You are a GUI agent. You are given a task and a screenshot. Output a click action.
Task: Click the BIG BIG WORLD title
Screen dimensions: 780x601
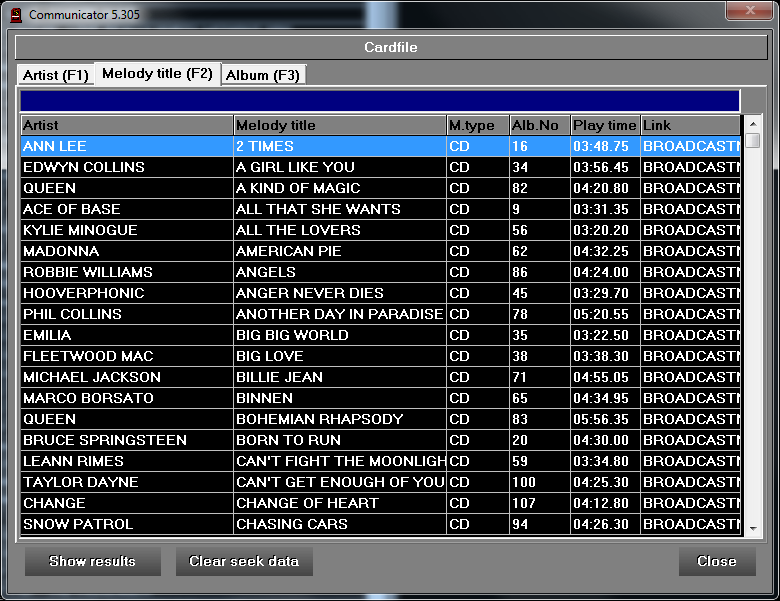click(292, 335)
